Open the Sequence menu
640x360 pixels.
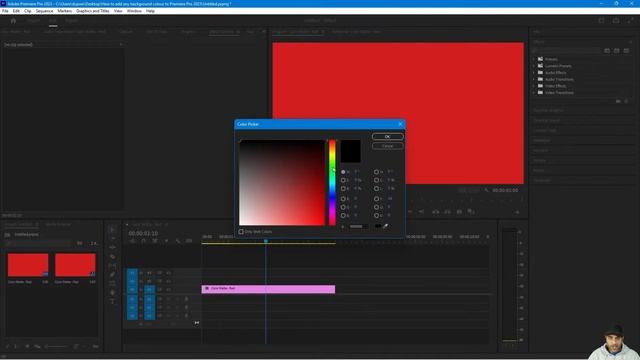tap(44, 11)
